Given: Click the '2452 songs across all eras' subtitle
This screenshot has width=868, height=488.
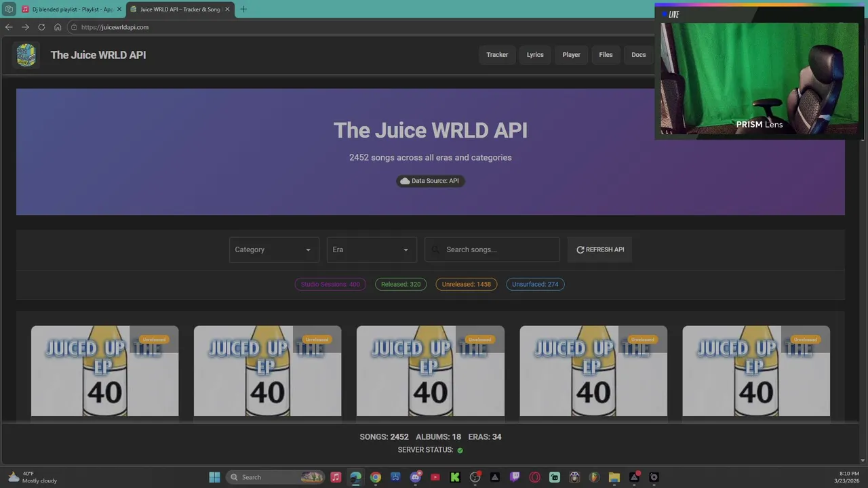Looking at the screenshot, I should coord(431,157).
